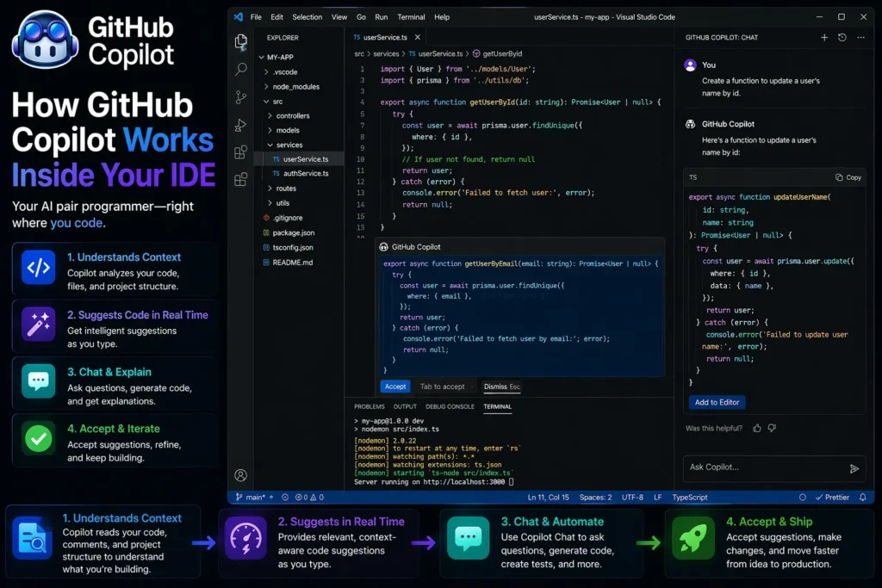The width and height of the screenshot is (882, 588).
Task: Expand the node_modules folder
Action: [292, 87]
